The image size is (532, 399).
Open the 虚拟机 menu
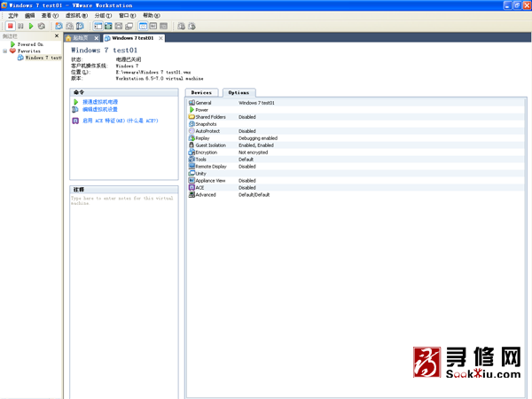pyautogui.click(x=76, y=16)
